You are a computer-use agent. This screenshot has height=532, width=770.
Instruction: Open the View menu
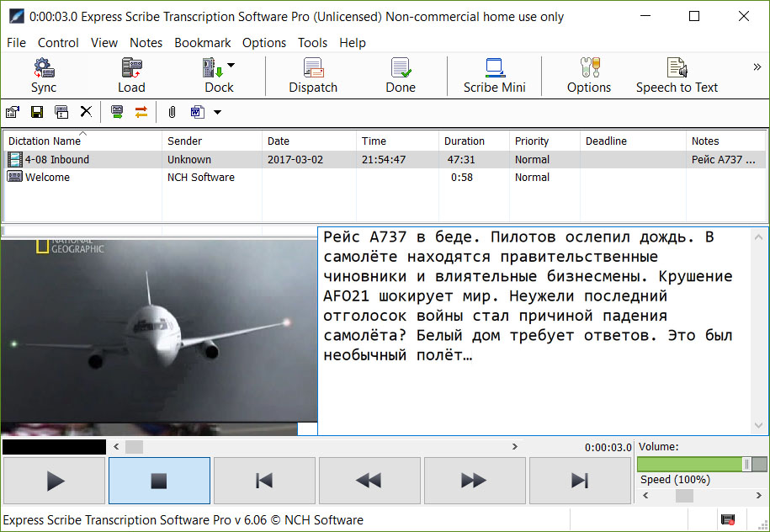pyautogui.click(x=104, y=43)
